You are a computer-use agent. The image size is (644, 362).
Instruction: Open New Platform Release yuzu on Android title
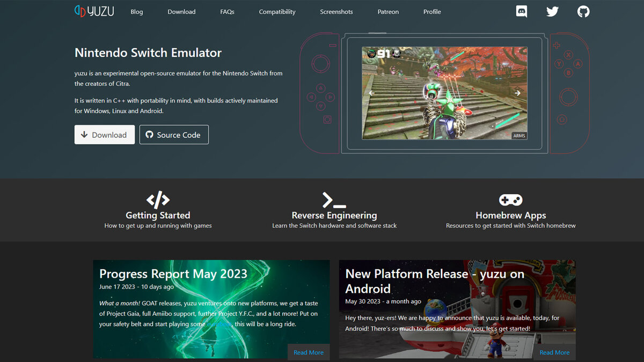click(x=435, y=281)
